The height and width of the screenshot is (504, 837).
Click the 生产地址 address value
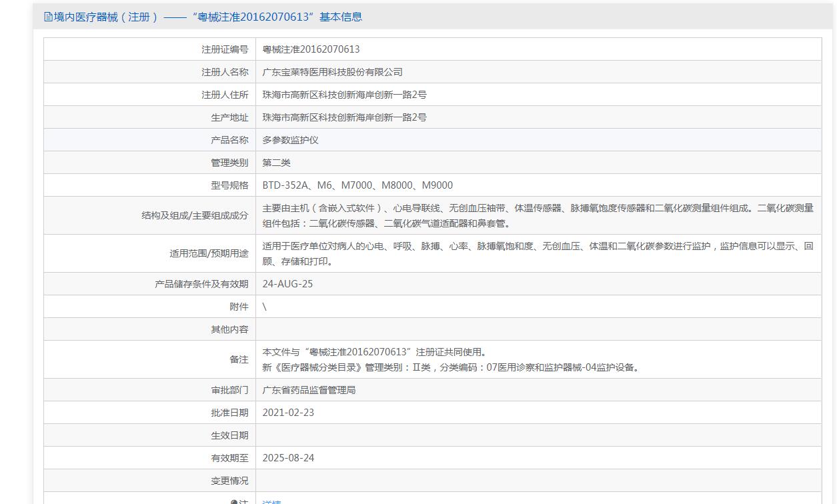(344, 117)
